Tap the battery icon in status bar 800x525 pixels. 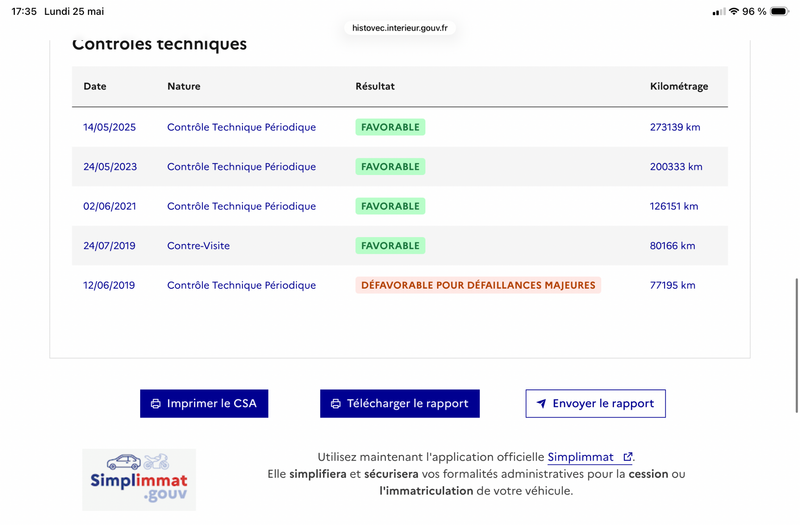[x=779, y=11]
